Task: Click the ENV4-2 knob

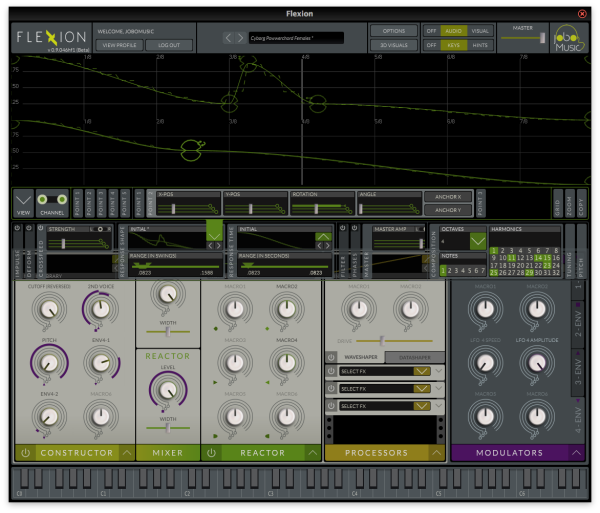Action: 49,417
